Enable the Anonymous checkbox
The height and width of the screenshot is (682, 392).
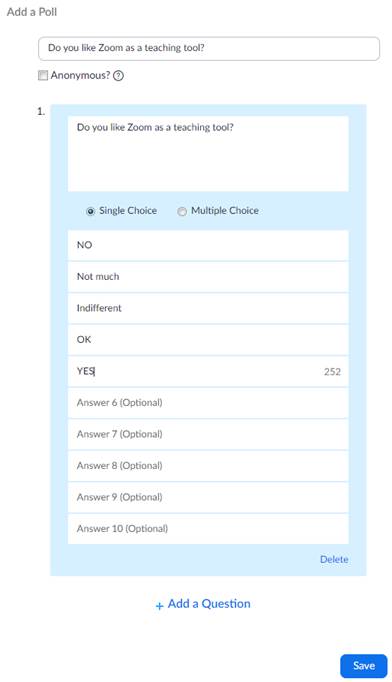pyautogui.click(x=43, y=75)
